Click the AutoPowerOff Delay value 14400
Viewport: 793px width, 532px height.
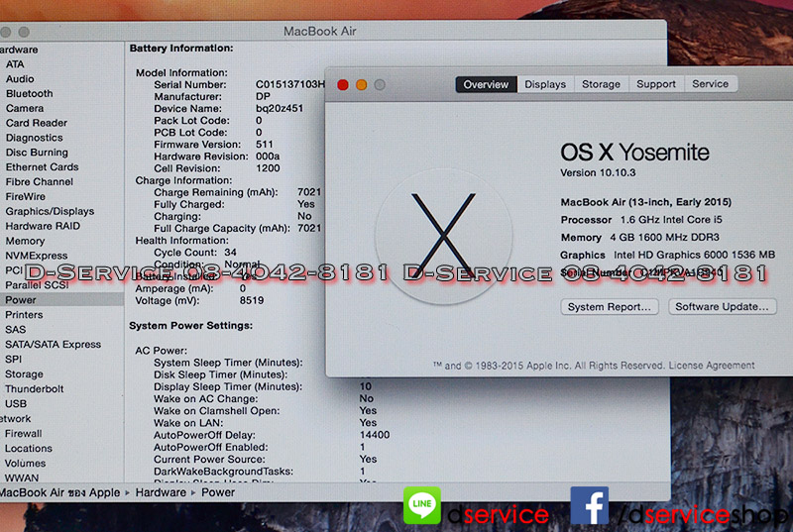(x=375, y=435)
